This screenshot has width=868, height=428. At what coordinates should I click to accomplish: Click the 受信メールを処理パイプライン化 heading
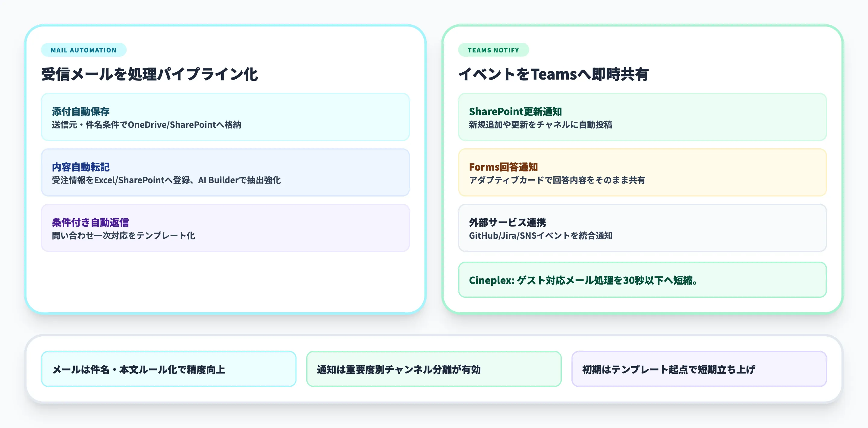pyautogui.click(x=149, y=74)
